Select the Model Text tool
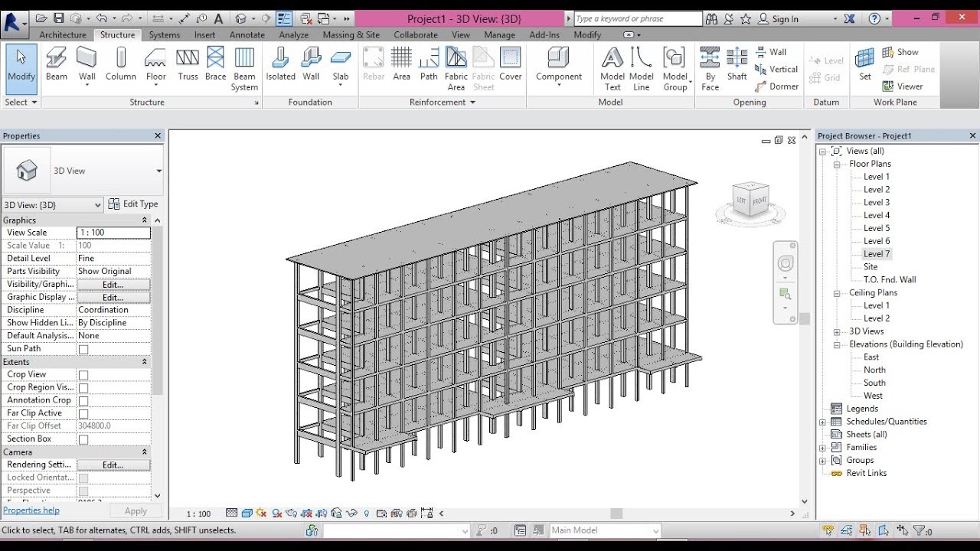 pos(612,69)
